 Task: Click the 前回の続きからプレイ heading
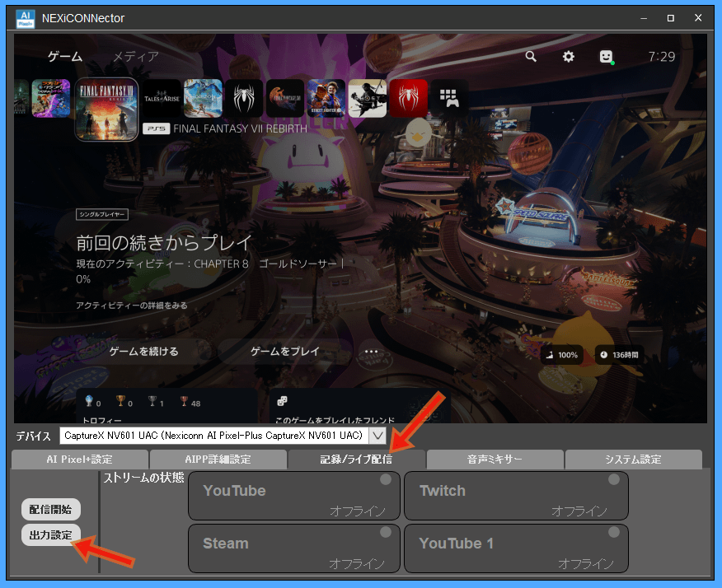point(164,243)
